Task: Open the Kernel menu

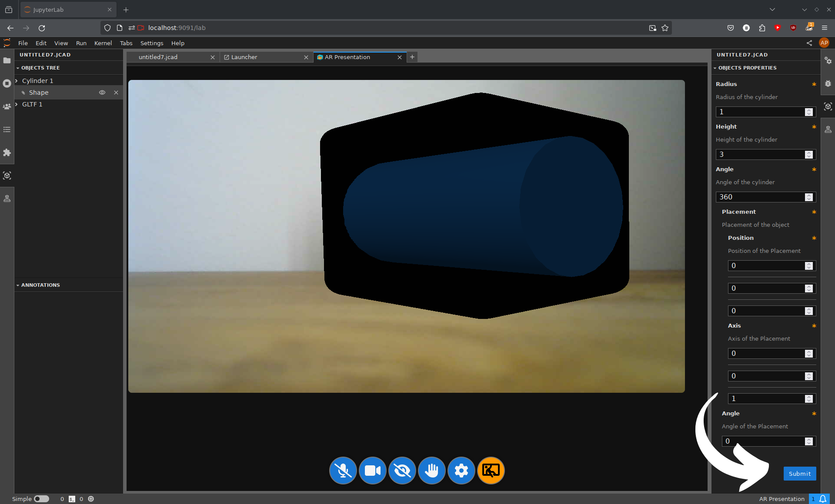Action: coord(103,43)
